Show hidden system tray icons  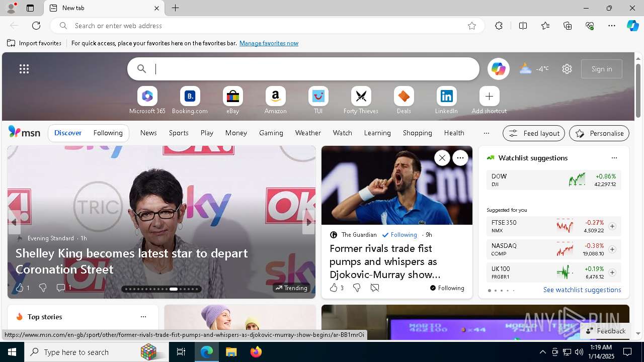(542, 352)
